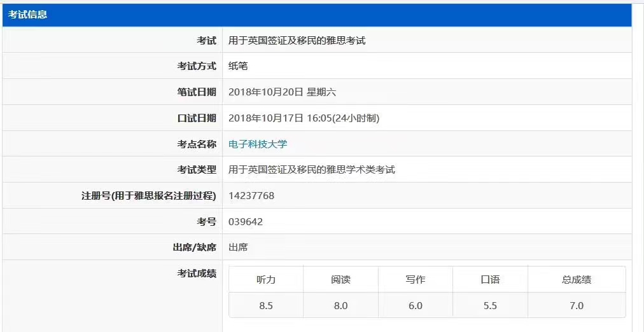Select the listening score 8.5

pos(266,306)
